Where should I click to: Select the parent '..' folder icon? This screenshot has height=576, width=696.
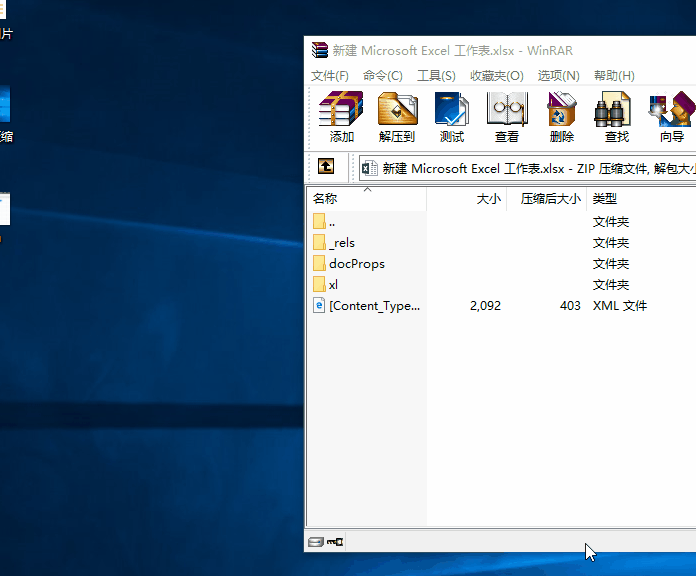(x=319, y=221)
